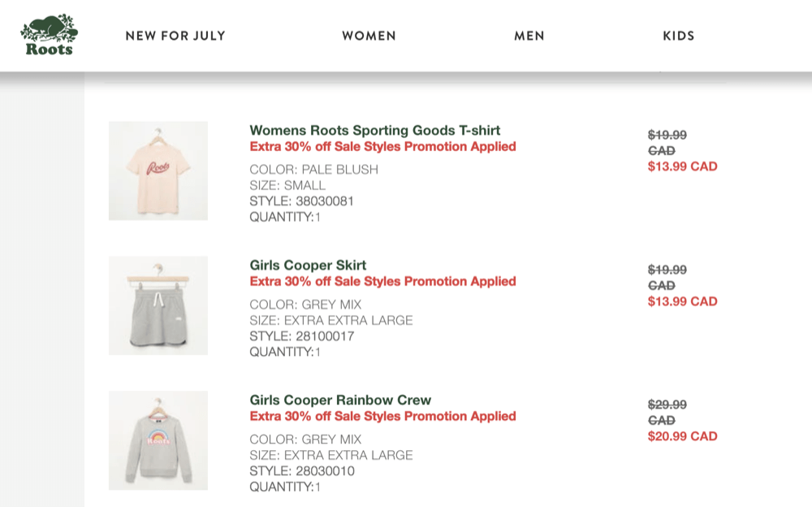Click the $20.99 CAD sale price
The width and height of the screenshot is (812, 507).
click(x=682, y=436)
